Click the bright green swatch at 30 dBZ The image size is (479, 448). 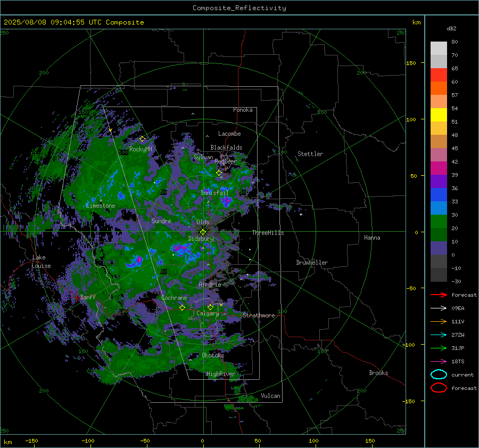coord(439,222)
